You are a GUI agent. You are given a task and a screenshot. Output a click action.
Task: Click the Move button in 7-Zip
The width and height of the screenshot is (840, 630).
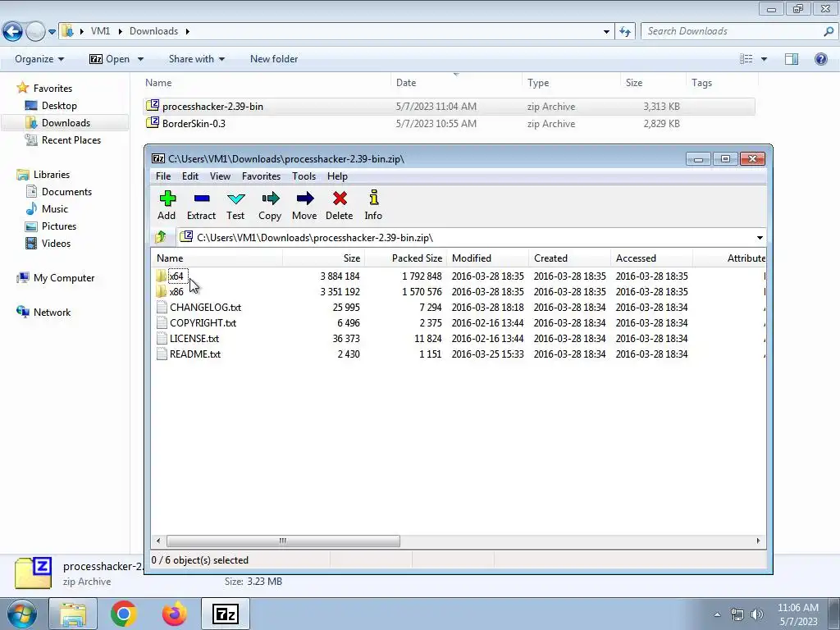[304, 205]
